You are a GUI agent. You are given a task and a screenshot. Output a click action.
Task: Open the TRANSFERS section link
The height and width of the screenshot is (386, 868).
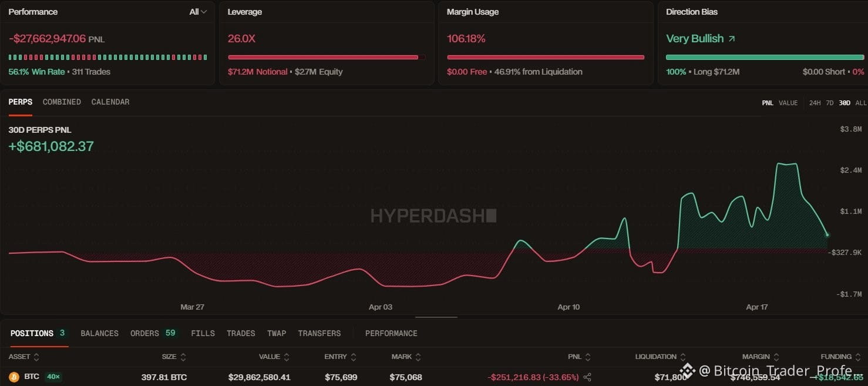coord(319,333)
